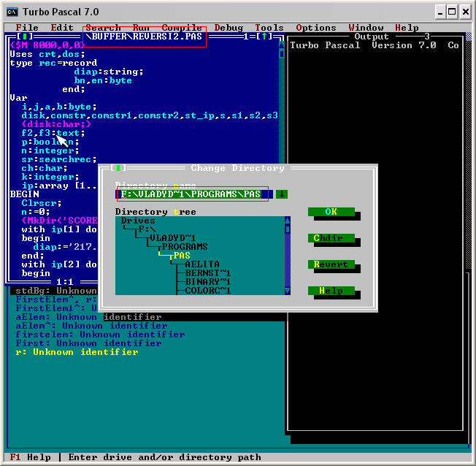Screen dimensions: 476x466
Task: Open the Options menu
Action: (x=316, y=28)
